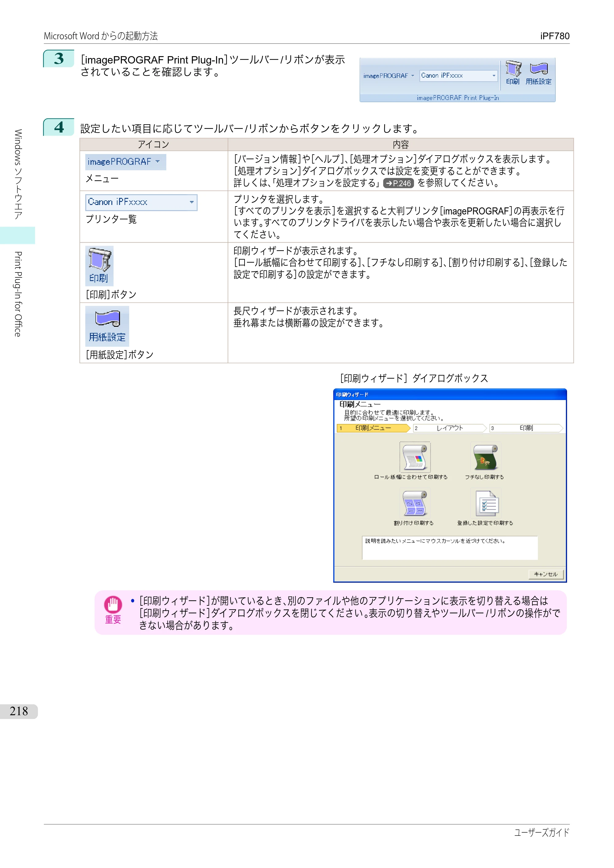Click the iPF780 header text

tap(555, 36)
